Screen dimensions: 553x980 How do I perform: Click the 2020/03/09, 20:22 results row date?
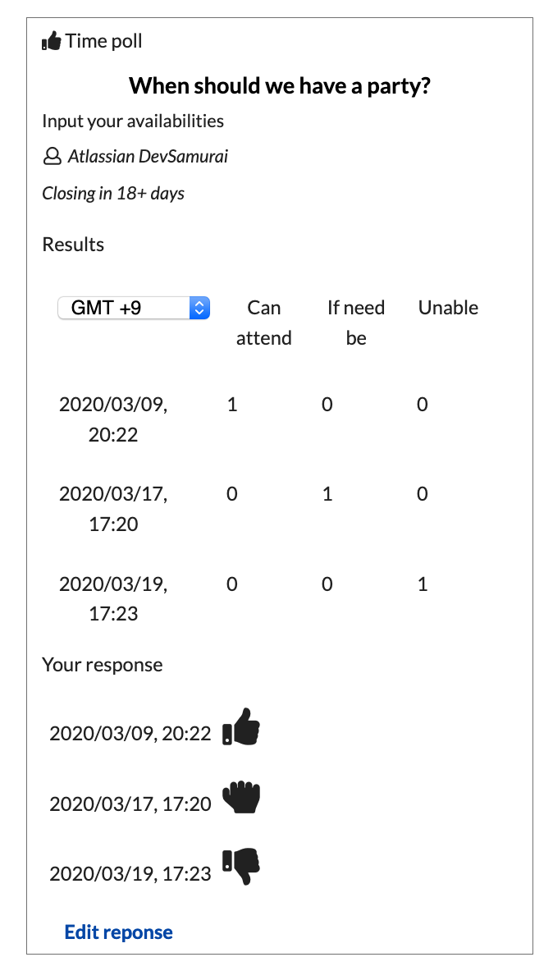[x=113, y=419]
